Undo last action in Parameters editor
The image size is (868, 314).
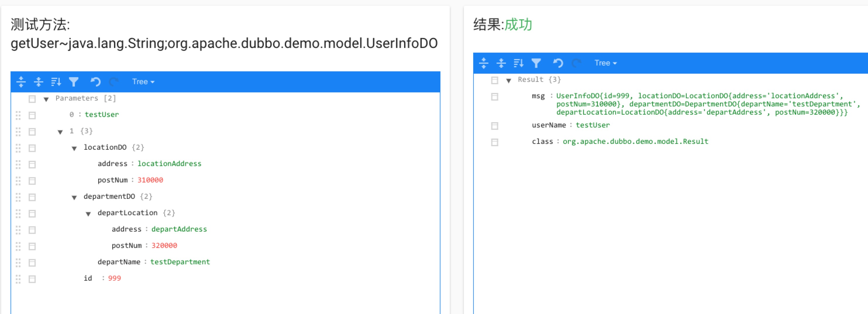pos(95,82)
